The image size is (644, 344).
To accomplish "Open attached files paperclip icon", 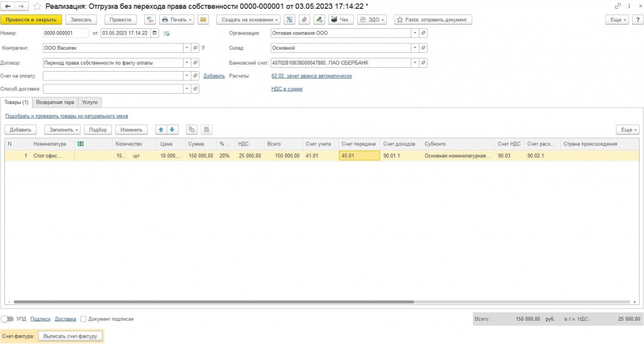I will click(304, 19).
